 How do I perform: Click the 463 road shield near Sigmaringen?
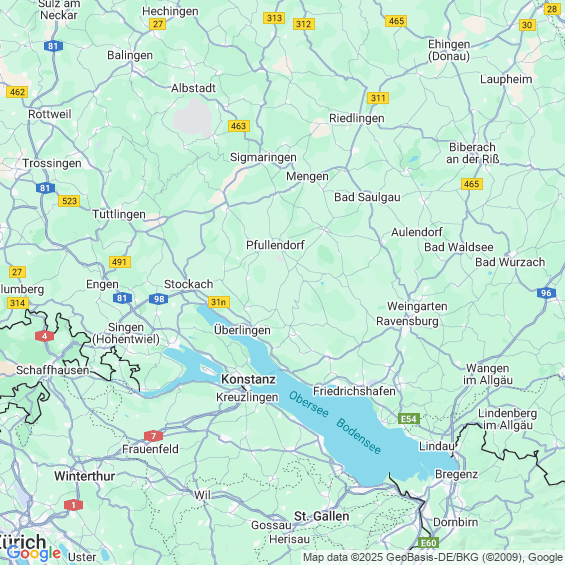[239, 126]
